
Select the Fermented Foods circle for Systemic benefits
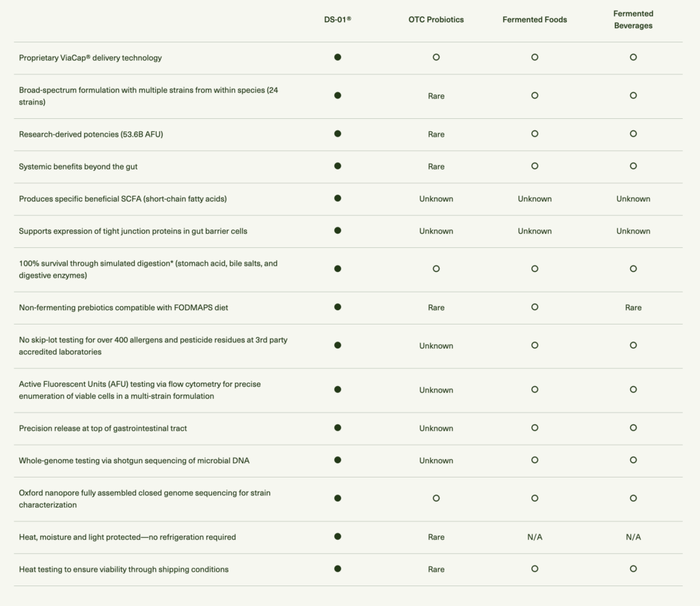point(535,166)
